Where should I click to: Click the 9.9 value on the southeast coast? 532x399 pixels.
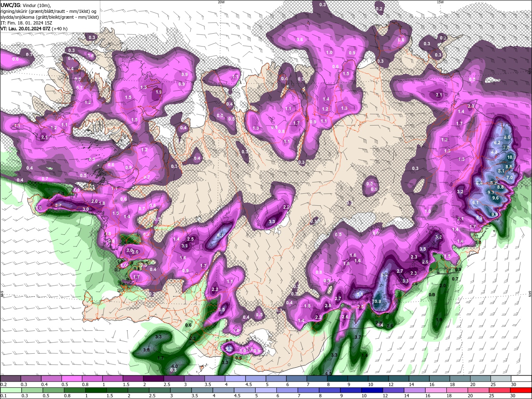[495, 214]
